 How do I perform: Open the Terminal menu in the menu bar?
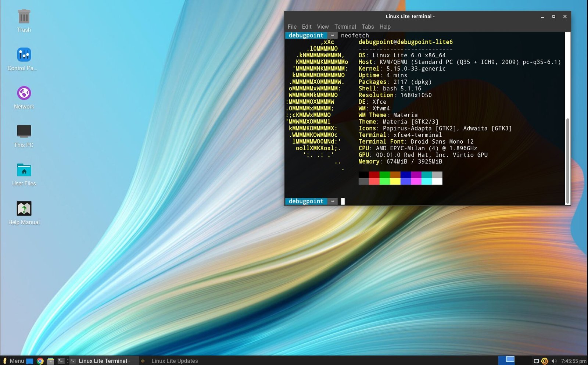[345, 26]
